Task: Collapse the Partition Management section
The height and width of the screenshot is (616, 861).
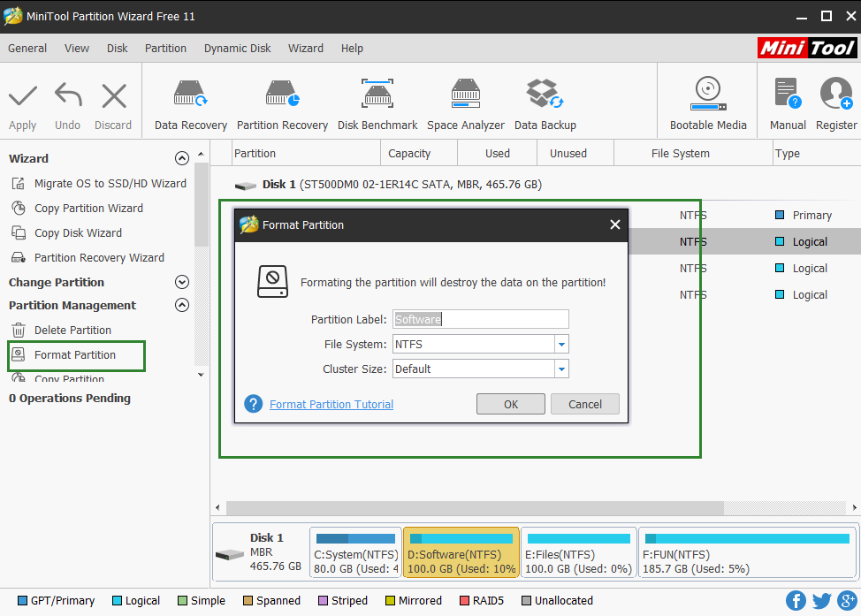Action: coord(182,305)
